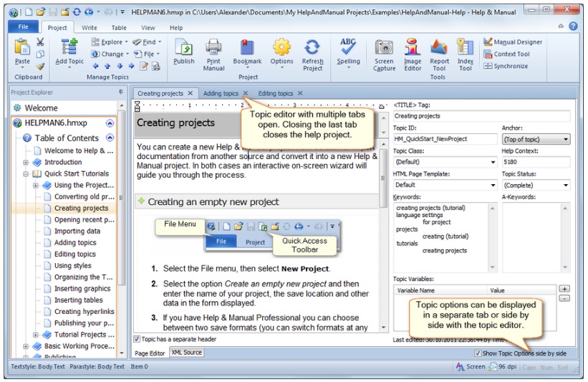Image resolution: width=588 pixels, height=382 pixels.
Task: Click the TITLE Tag input field
Action: coord(482,116)
